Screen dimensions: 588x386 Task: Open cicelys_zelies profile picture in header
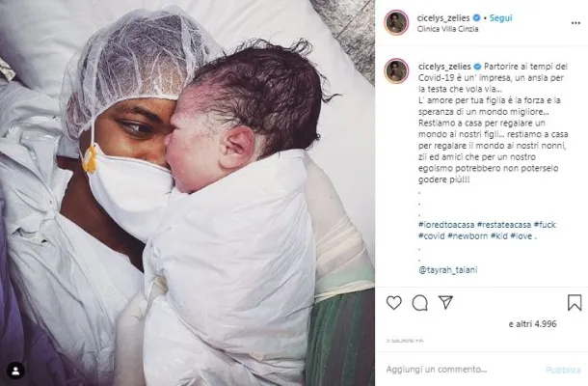(x=396, y=22)
